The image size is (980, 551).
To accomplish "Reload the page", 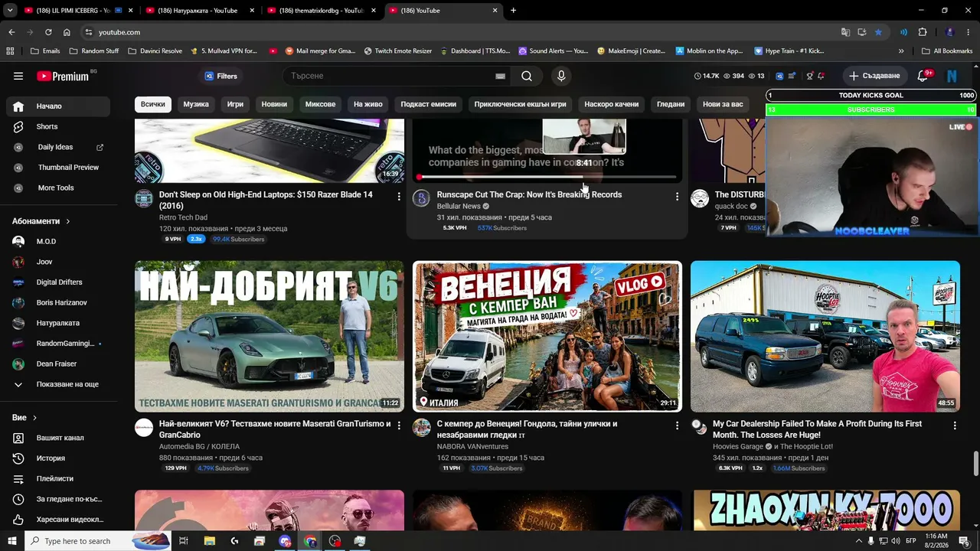I will click(x=48, y=32).
